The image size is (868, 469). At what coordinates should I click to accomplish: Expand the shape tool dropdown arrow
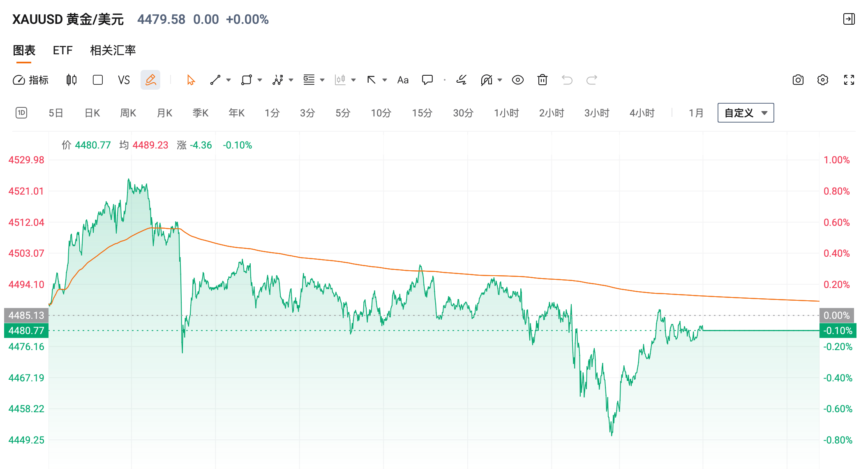tap(259, 80)
